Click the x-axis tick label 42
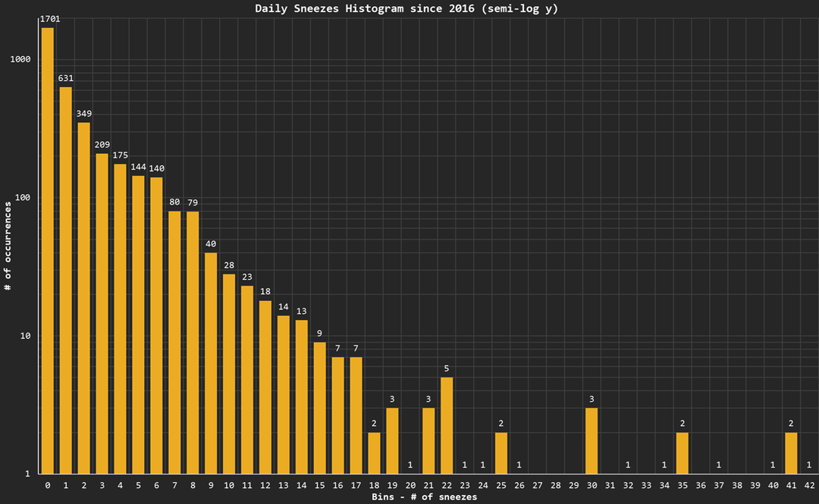The width and height of the screenshot is (819, 504). [x=809, y=485]
